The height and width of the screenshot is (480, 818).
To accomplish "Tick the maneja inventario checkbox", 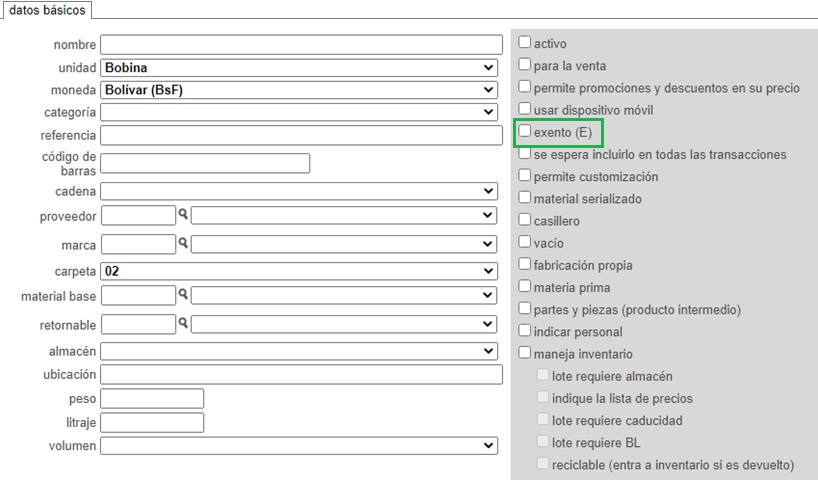I will coord(524,353).
